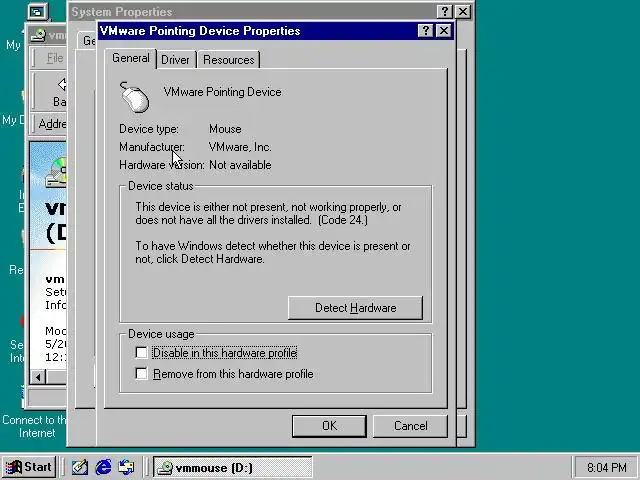Click the drive icon in vmmouse window title

[x=38, y=36]
